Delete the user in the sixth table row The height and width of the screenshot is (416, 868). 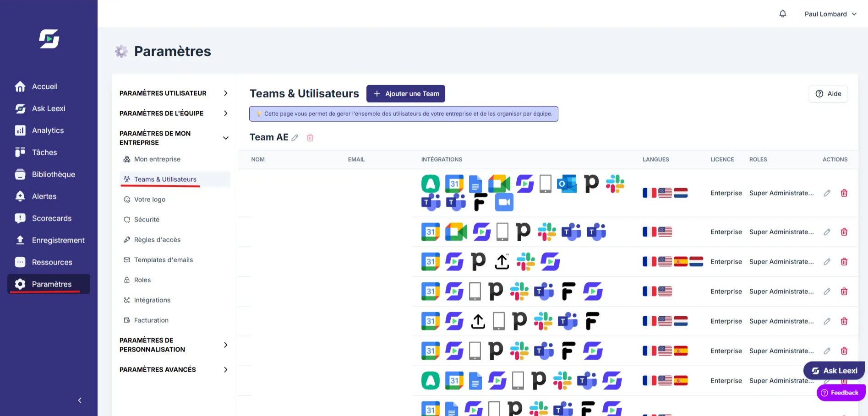tap(844, 351)
